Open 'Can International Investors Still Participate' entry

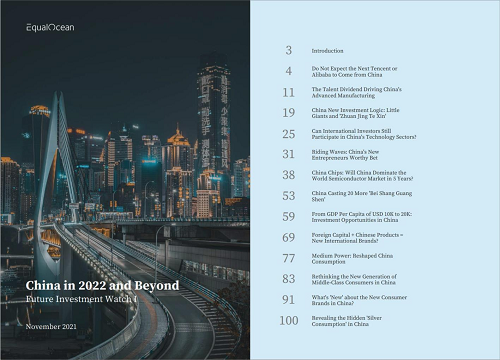click(x=364, y=134)
